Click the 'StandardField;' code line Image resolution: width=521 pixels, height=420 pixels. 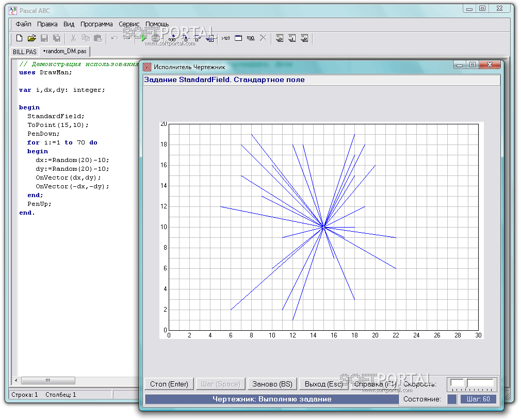[56, 116]
